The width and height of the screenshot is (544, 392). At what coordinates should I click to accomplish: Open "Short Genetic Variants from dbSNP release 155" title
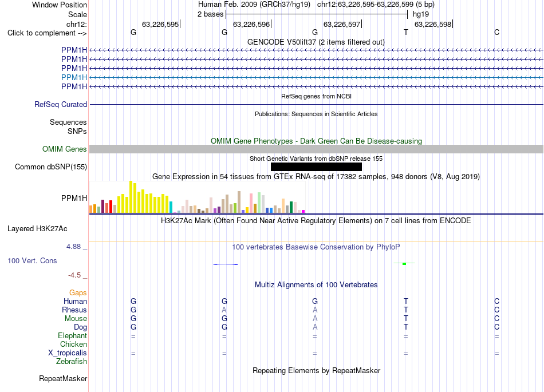tap(316, 159)
